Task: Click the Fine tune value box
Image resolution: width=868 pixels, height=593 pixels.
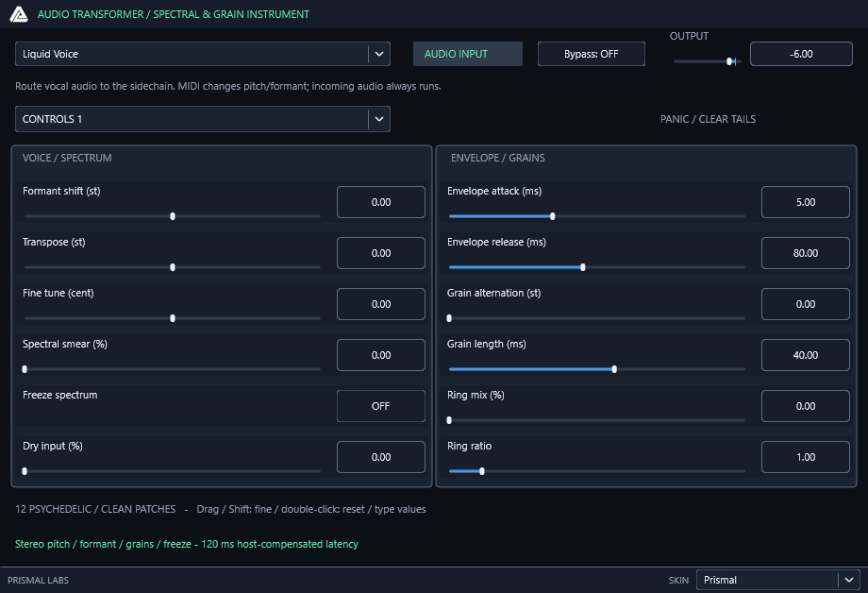Action: pyautogui.click(x=381, y=304)
